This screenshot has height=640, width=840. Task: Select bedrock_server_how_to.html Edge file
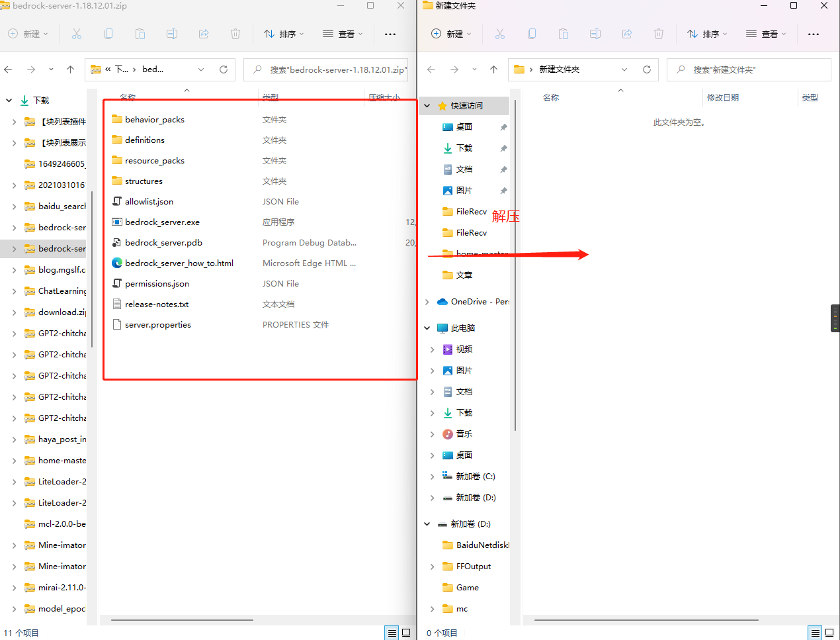pos(179,263)
